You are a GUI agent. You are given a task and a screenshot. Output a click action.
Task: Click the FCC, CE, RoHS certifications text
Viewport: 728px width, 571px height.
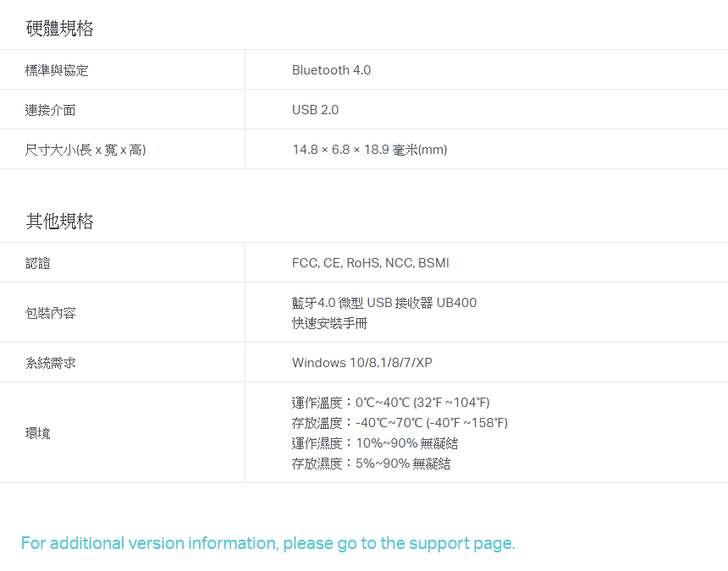[371, 263]
